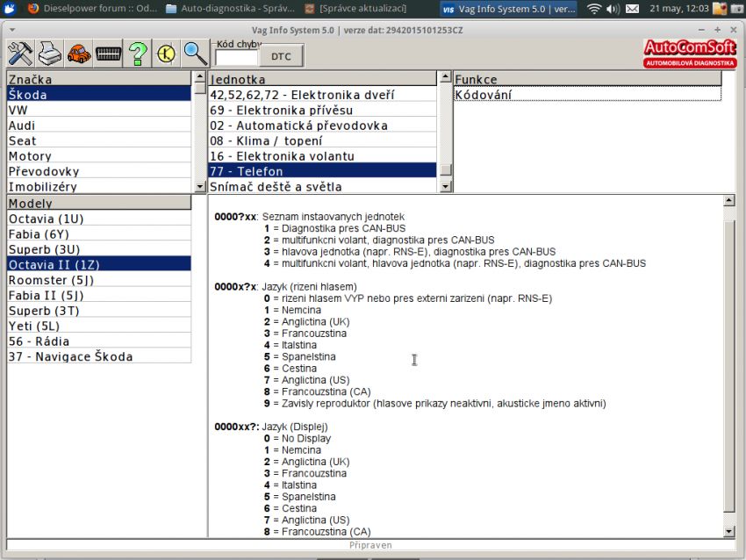Select 37 - Navigace Škoda in Modely list
746x560 pixels.
99,355
